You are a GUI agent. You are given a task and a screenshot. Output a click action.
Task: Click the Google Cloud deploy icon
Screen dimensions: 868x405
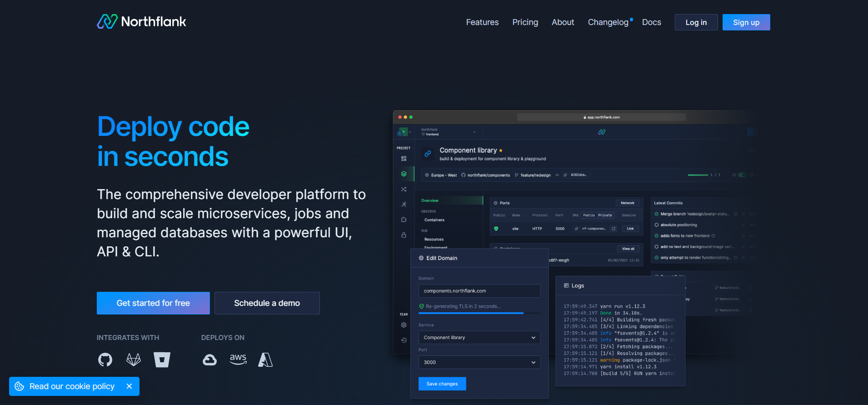click(x=210, y=360)
